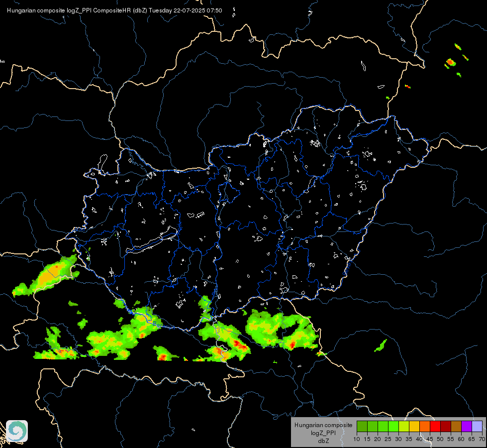Click the legend value '35'
This screenshot has height=448, width=487.
coord(409,439)
